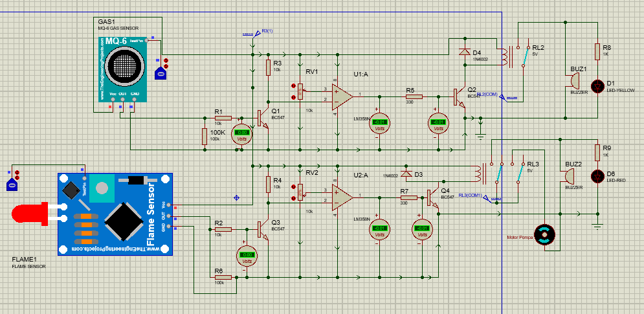This screenshot has width=644, height=314.
Task: Select diode D4
Action: (x=465, y=51)
